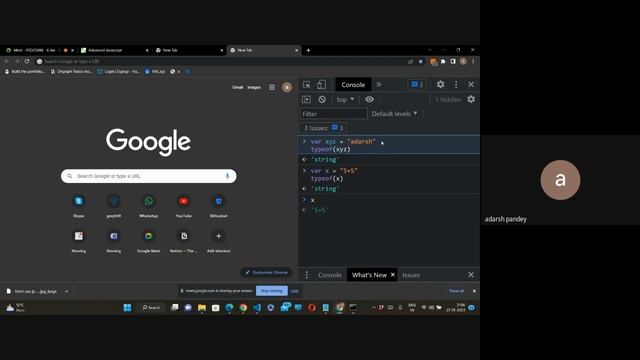Clear the console output
This screenshot has width=640, height=360.
[x=322, y=100]
